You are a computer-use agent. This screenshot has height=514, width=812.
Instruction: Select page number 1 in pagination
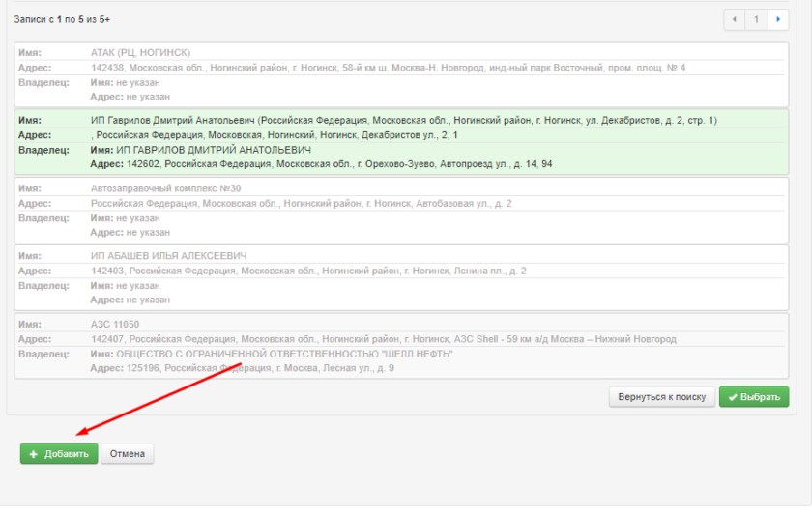(757, 19)
